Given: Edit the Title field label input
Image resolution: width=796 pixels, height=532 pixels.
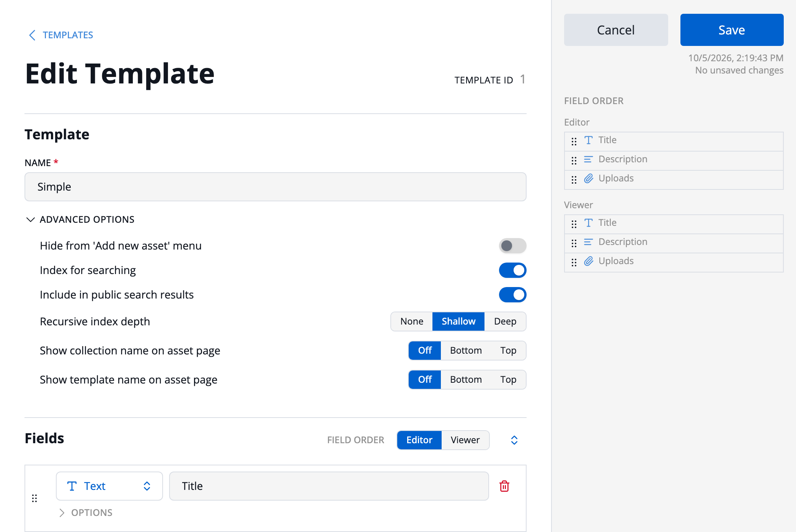Looking at the screenshot, I should 329,486.
